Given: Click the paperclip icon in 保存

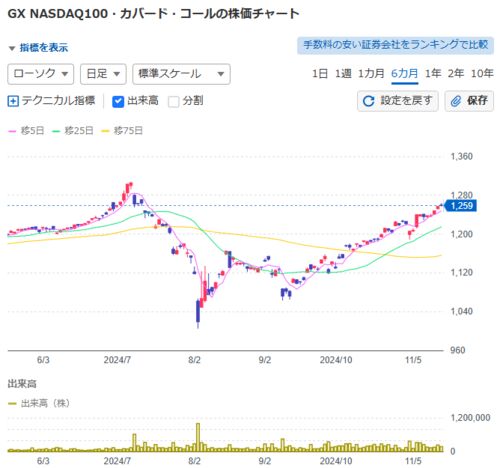Looking at the screenshot, I should point(456,101).
